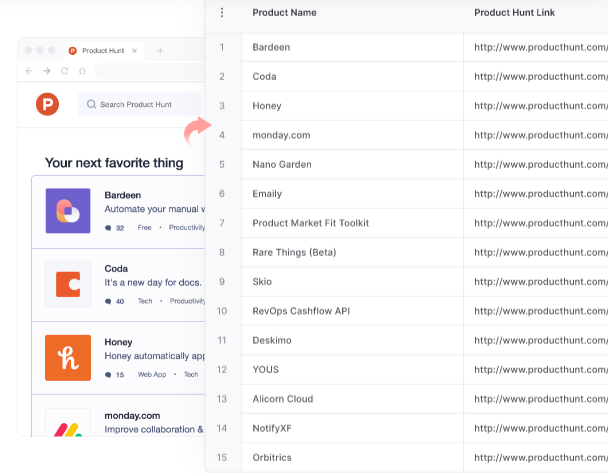Open the Coda product logo
The height and width of the screenshot is (473, 608).
(68, 284)
